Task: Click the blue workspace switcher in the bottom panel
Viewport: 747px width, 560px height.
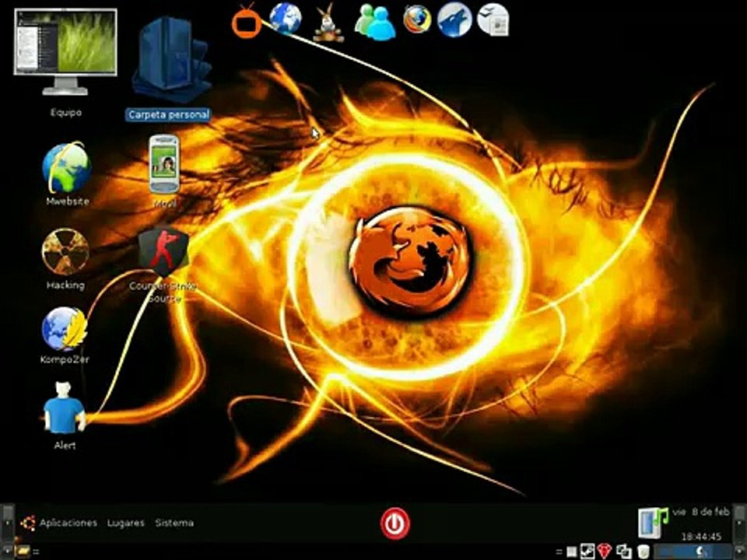Action: (692, 551)
